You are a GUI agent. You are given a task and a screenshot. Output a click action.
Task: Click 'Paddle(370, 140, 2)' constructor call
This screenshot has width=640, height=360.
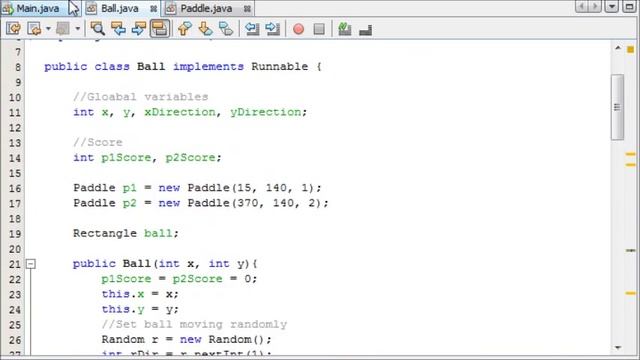pyautogui.click(x=255, y=203)
